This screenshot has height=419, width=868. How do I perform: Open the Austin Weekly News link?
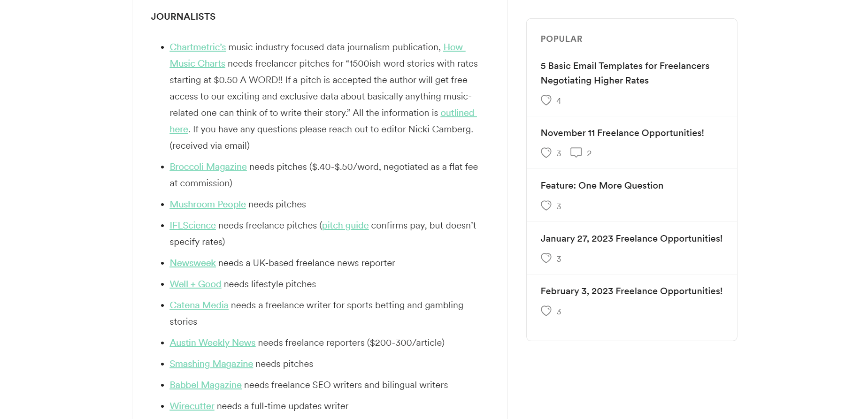point(212,343)
